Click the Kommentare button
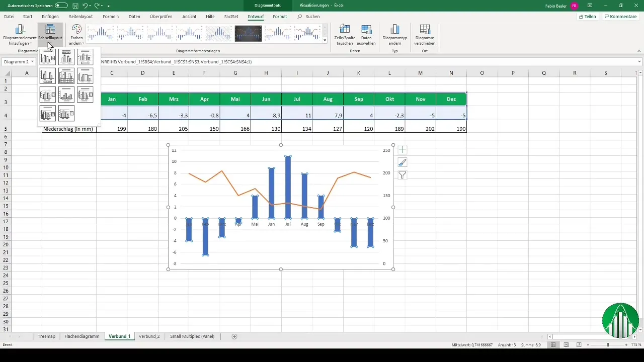644x362 pixels. (x=621, y=17)
